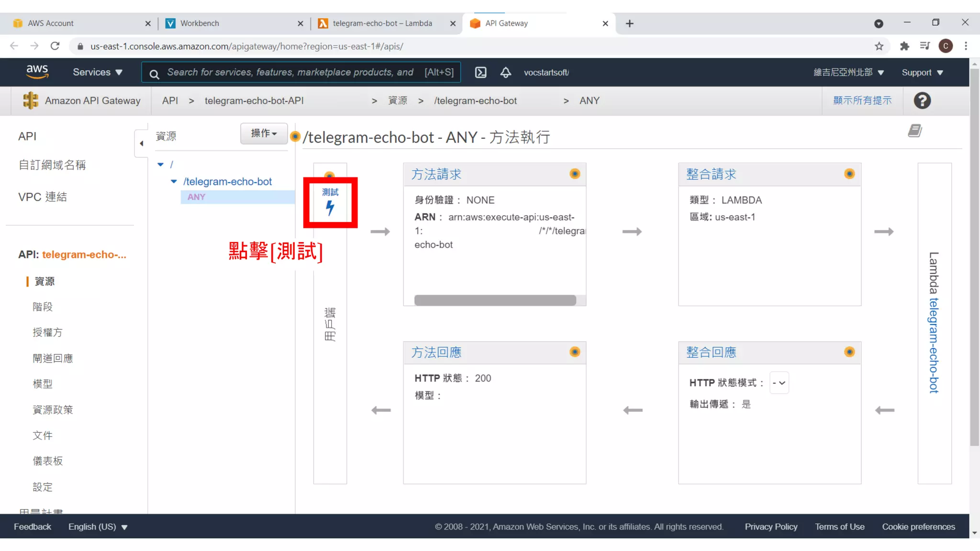Open the browser extensions puzzle icon
Image resolution: width=980 pixels, height=551 pixels.
pyautogui.click(x=904, y=46)
